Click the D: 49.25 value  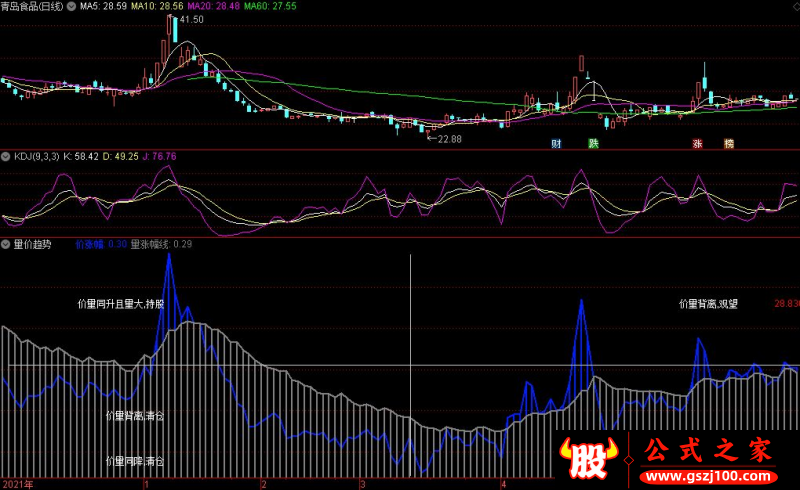click(120, 157)
